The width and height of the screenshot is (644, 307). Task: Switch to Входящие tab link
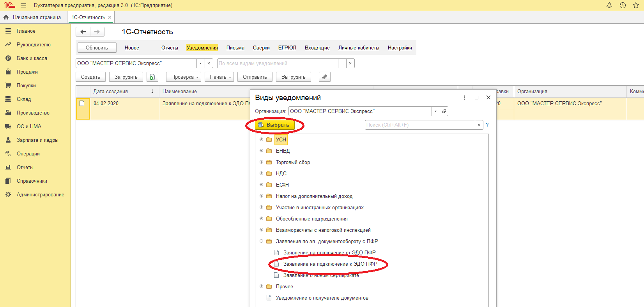(x=317, y=48)
